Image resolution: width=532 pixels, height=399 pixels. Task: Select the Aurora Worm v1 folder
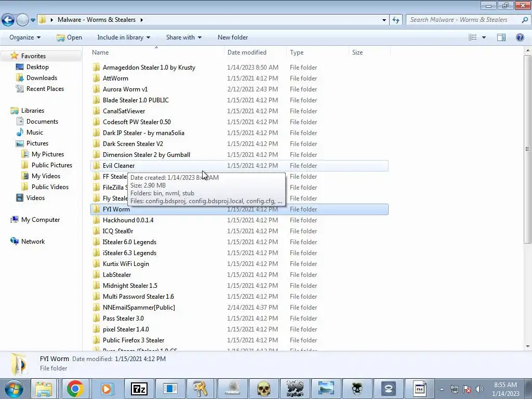pyautogui.click(x=239, y=89)
